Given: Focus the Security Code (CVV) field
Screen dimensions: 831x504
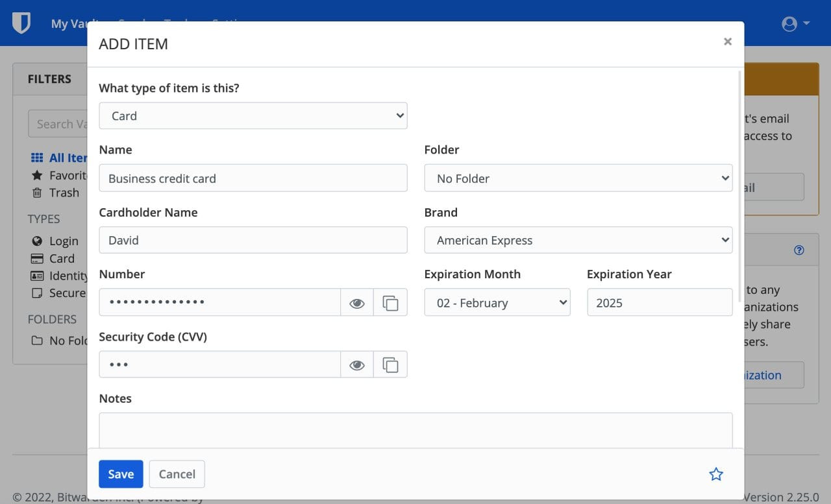Looking at the screenshot, I should pyautogui.click(x=220, y=365).
